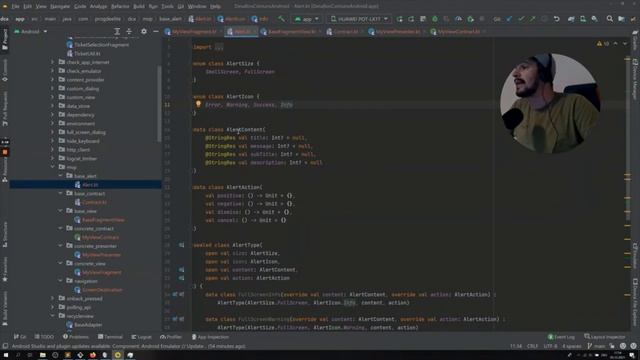Screen dimensions: 640x360
Task: Open the Problems tool window
Action: click(76, 337)
